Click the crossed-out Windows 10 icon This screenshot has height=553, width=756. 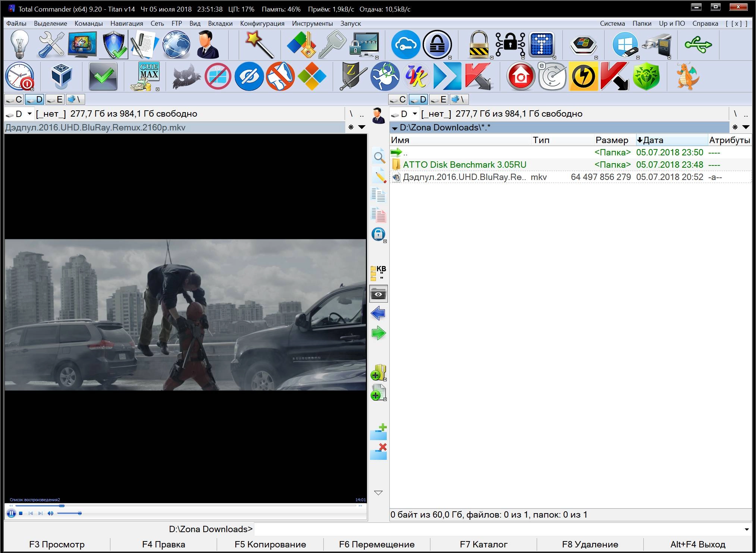pos(218,76)
